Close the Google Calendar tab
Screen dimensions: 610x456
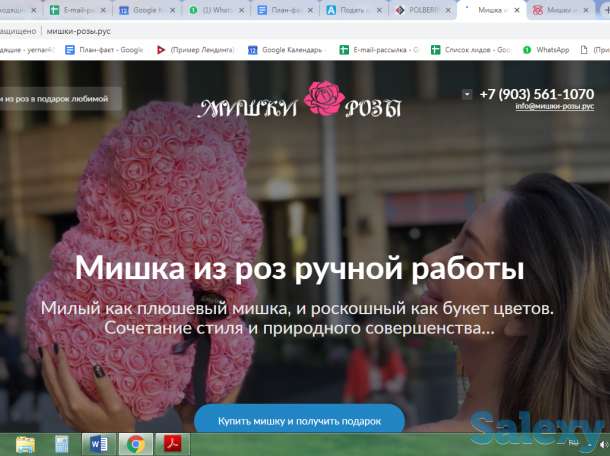point(172,11)
